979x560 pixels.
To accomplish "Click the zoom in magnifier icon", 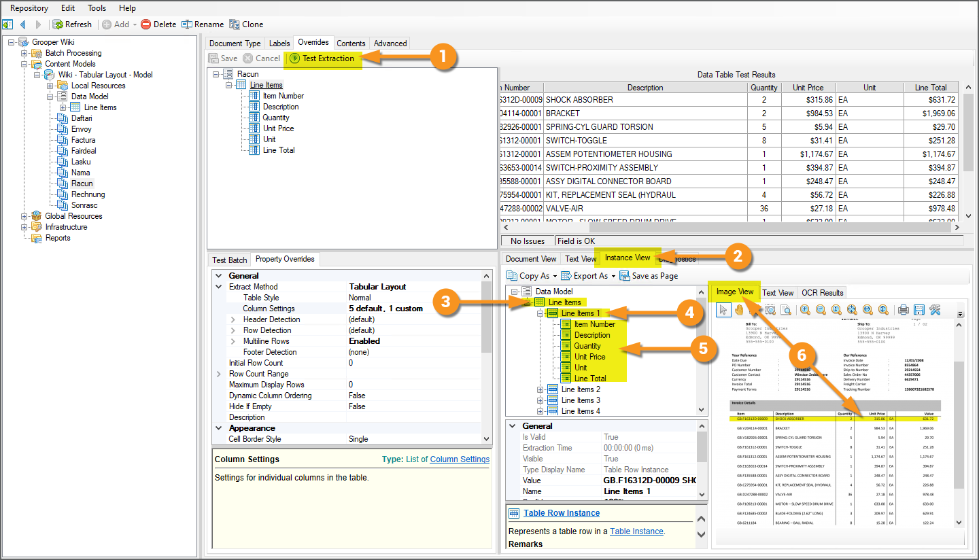I will click(805, 310).
